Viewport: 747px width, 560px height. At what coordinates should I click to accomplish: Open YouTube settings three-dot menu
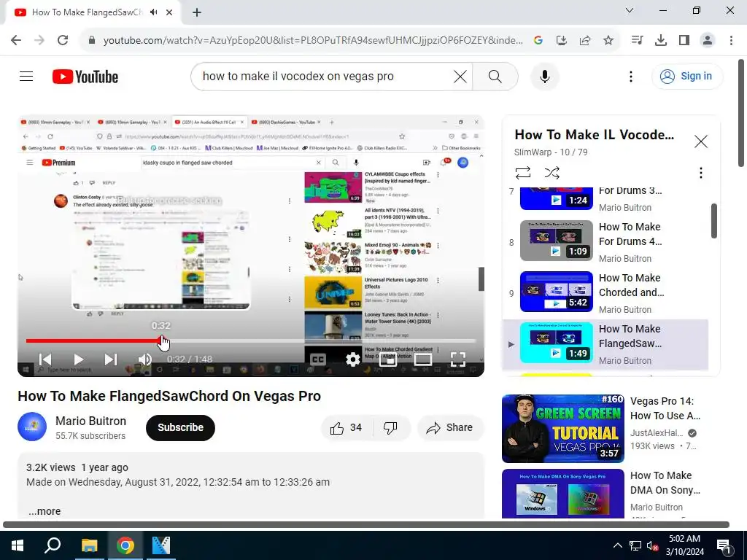[x=631, y=76]
